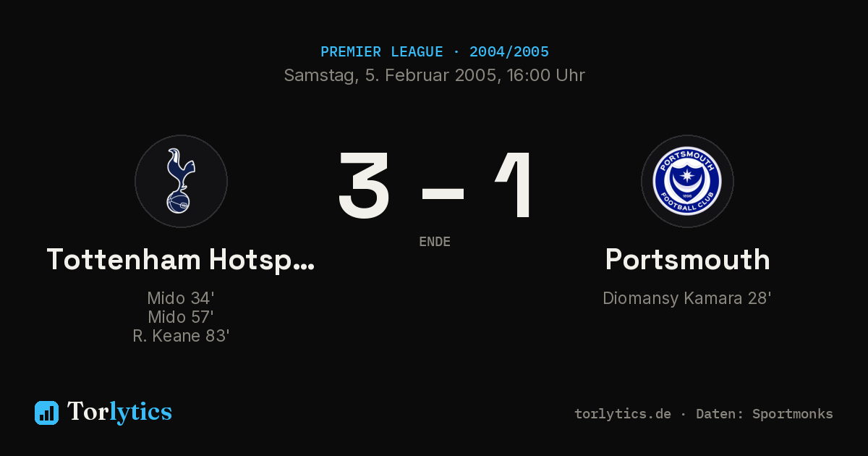Click the ENDE match status label
The height and width of the screenshot is (456, 868).
pos(435,242)
